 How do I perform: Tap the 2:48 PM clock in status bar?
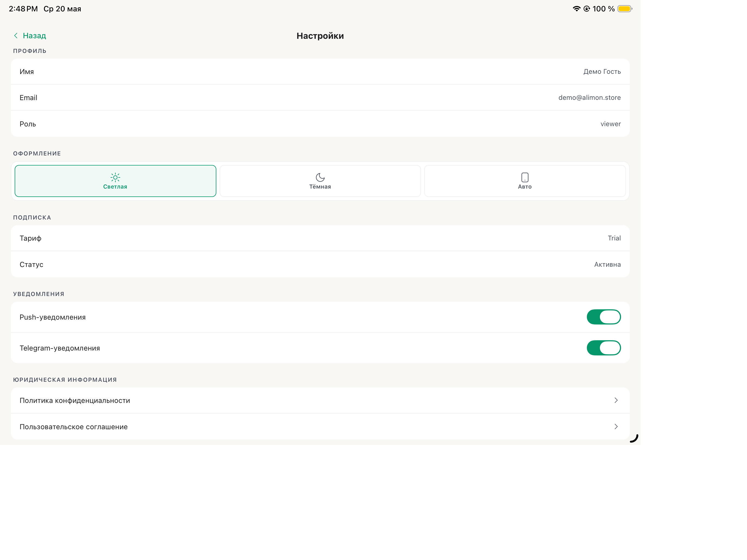click(x=23, y=9)
